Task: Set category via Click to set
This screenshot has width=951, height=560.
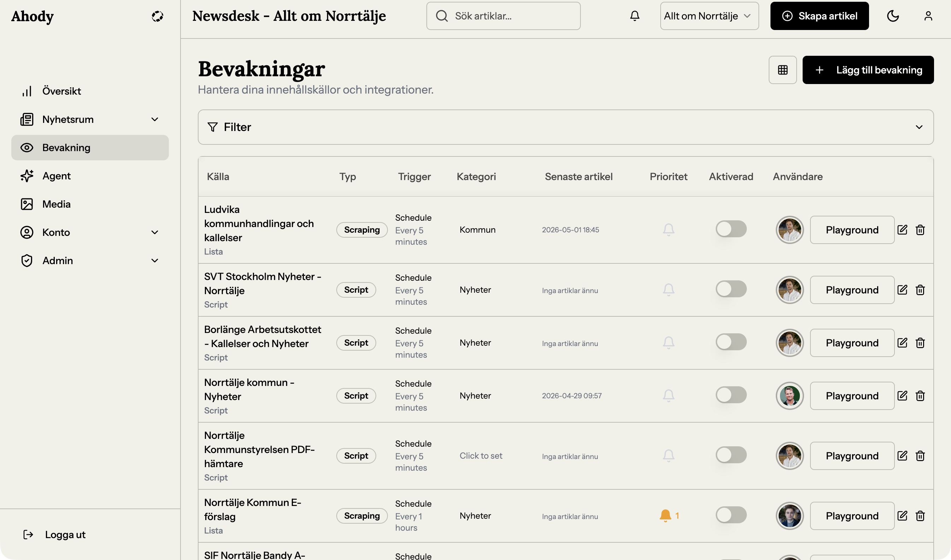Action: point(480,455)
